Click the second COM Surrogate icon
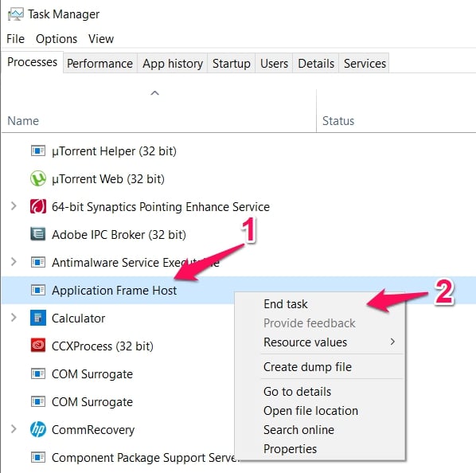The image size is (476, 473). [38, 401]
